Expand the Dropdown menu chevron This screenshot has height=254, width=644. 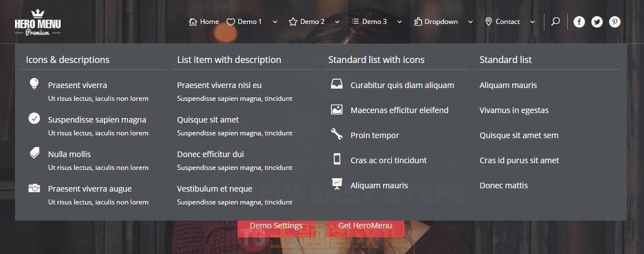pos(470,22)
